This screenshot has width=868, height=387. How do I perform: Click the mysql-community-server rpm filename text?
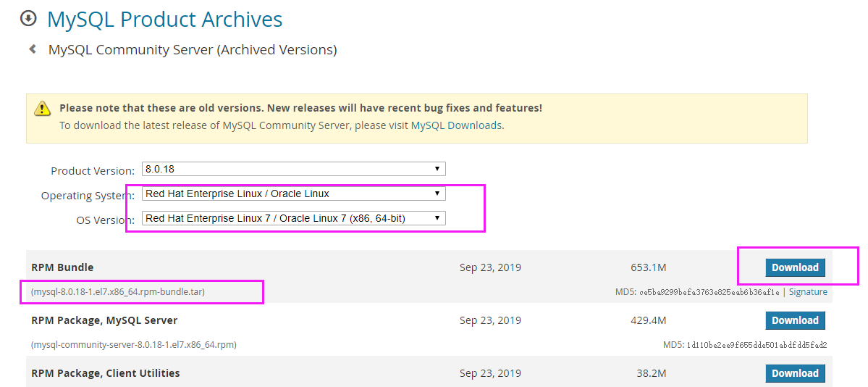pyautogui.click(x=134, y=345)
